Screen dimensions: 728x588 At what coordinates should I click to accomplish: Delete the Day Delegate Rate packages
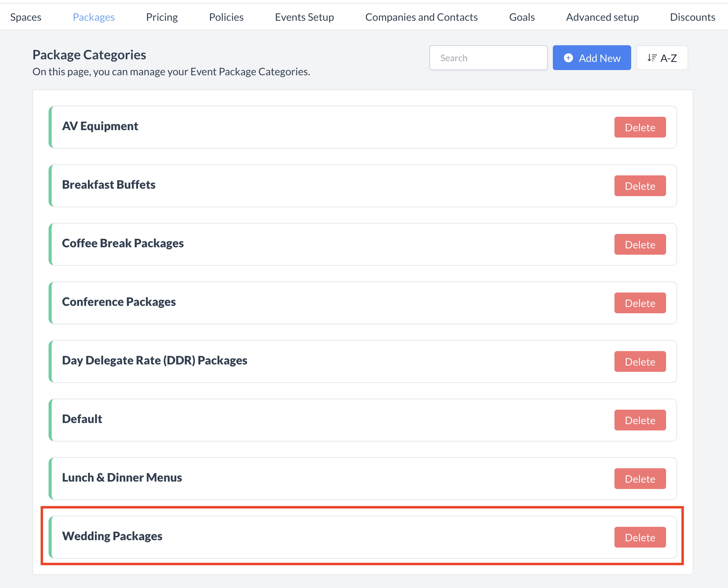pyautogui.click(x=640, y=361)
